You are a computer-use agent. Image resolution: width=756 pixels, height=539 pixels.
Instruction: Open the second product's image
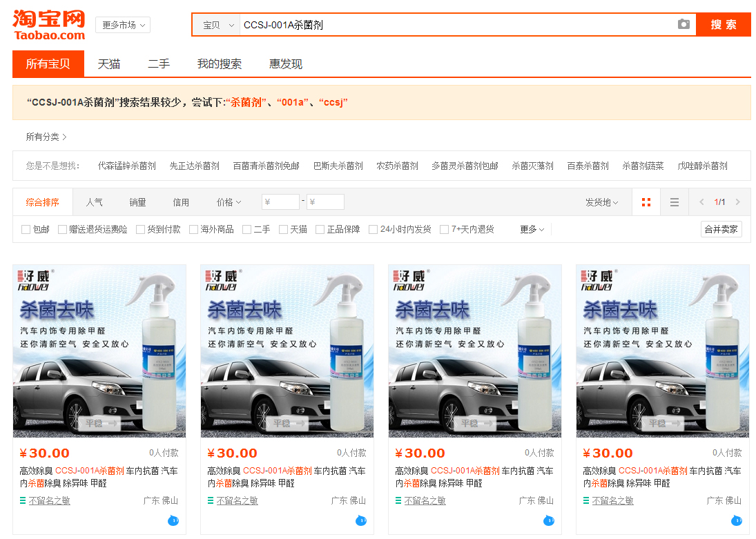(x=287, y=351)
